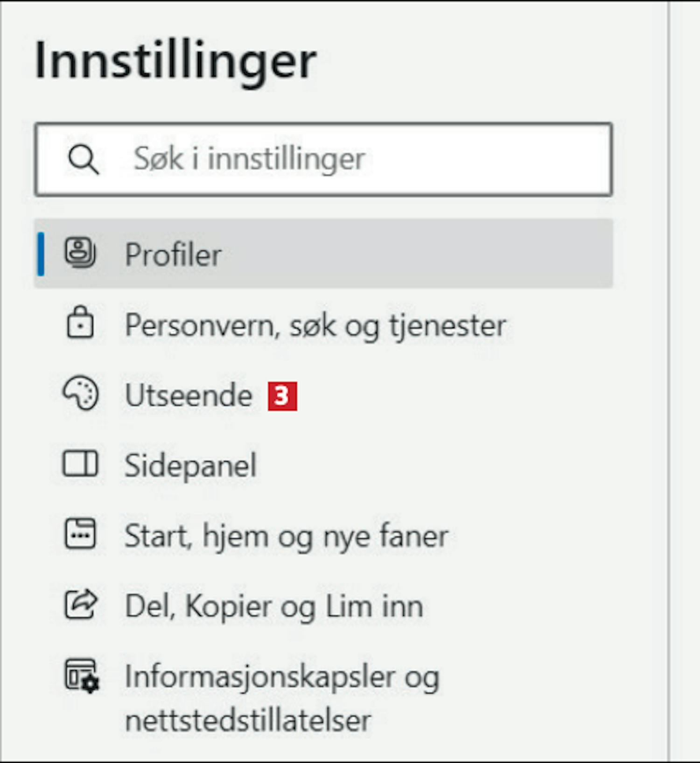
Task: Click the share arrow icon for Del
Action: point(81,604)
